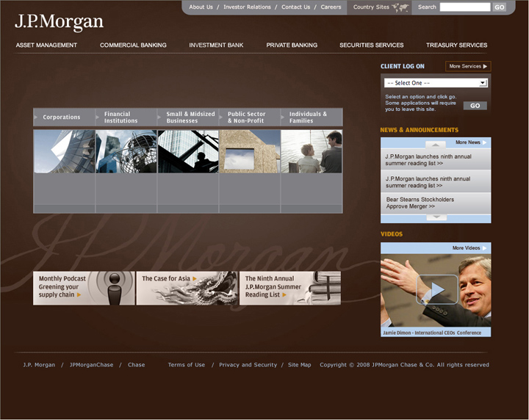This screenshot has width=529, height=420.
Task: Click the More Services arrow icon
Action: pyautogui.click(x=485, y=66)
